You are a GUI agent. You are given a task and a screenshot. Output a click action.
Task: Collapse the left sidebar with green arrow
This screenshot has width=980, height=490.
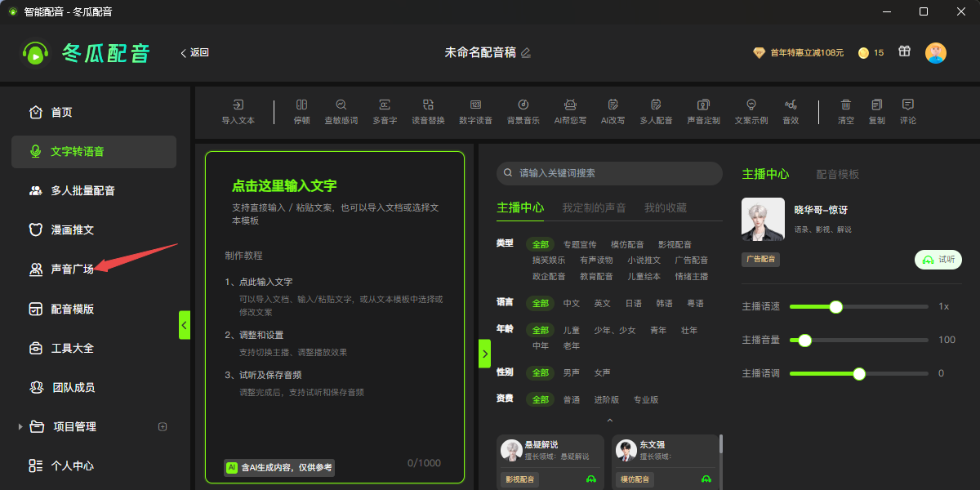tap(185, 325)
